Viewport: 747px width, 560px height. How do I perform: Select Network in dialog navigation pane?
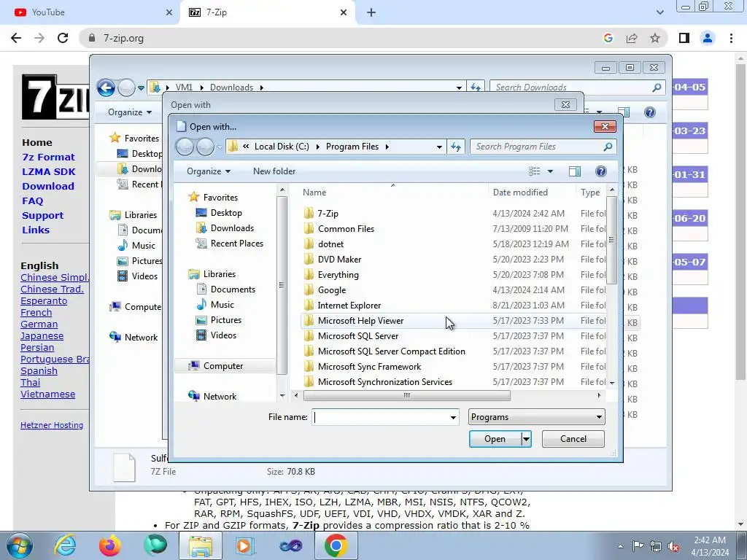pos(220,396)
